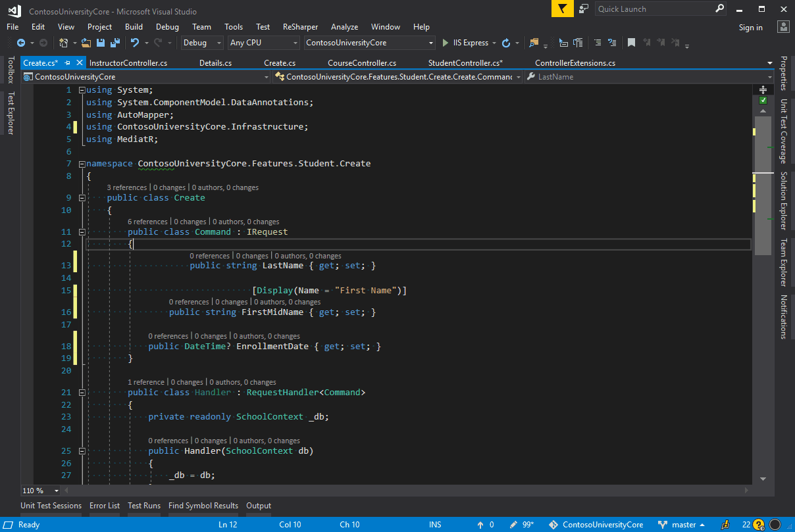795x532 pixels.
Task: Click the Comment Out Lines toolbar icon
Action: point(598,43)
